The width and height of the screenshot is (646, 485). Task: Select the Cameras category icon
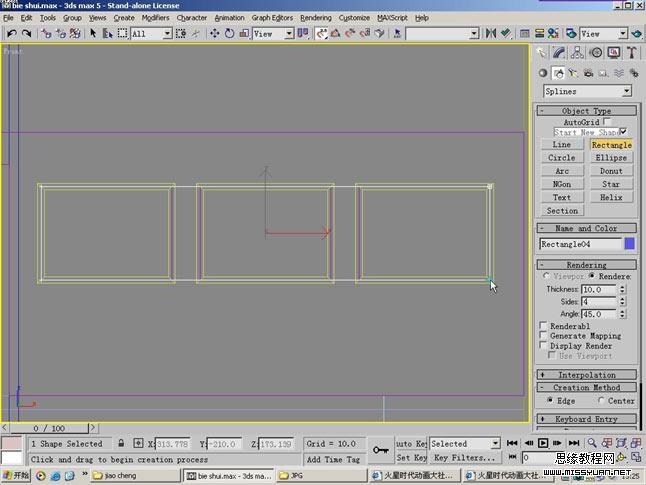588,73
